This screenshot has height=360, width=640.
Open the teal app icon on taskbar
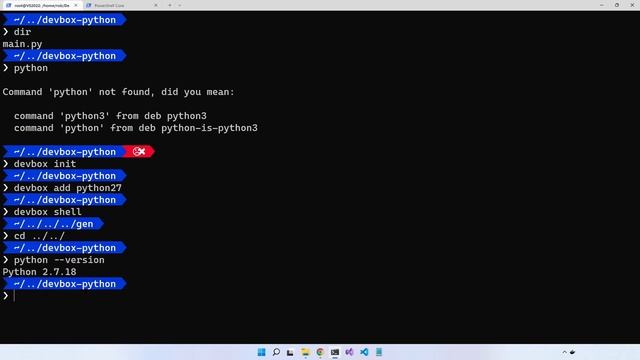[x=379, y=352]
